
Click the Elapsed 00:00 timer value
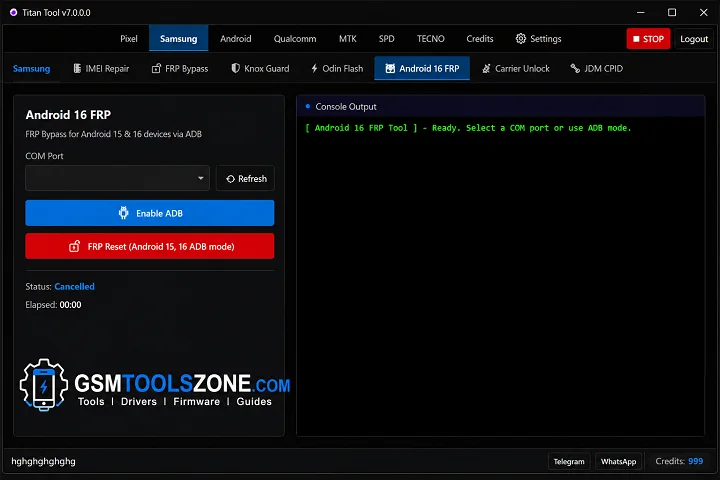coord(70,305)
